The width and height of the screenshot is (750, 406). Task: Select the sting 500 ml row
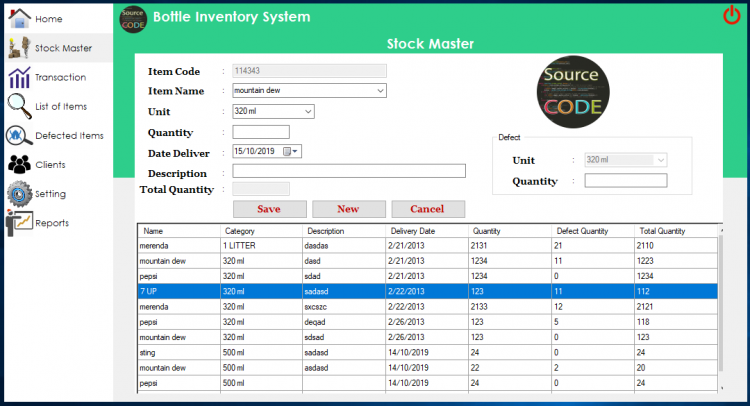(x=428, y=352)
